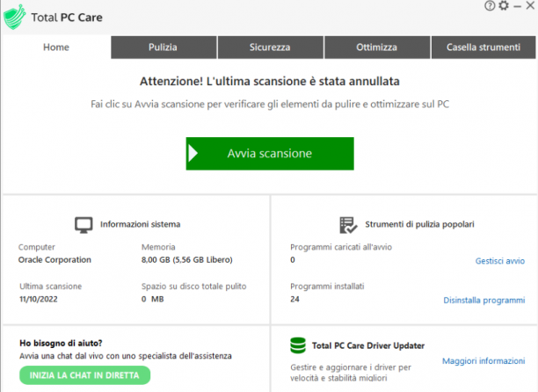Click the 'Memoria' label
This screenshot has height=392, width=538.
click(x=158, y=247)
